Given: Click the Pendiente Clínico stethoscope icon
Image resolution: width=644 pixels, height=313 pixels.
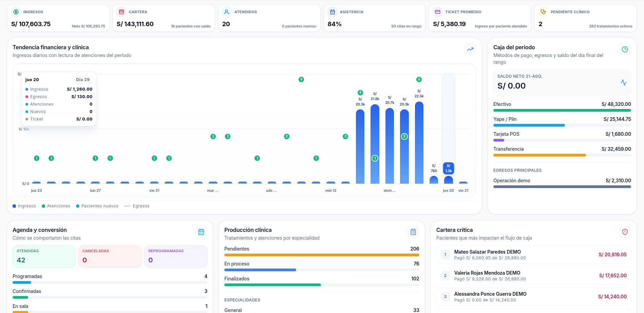Looking at the screenshot, I should tap(543, 12).
